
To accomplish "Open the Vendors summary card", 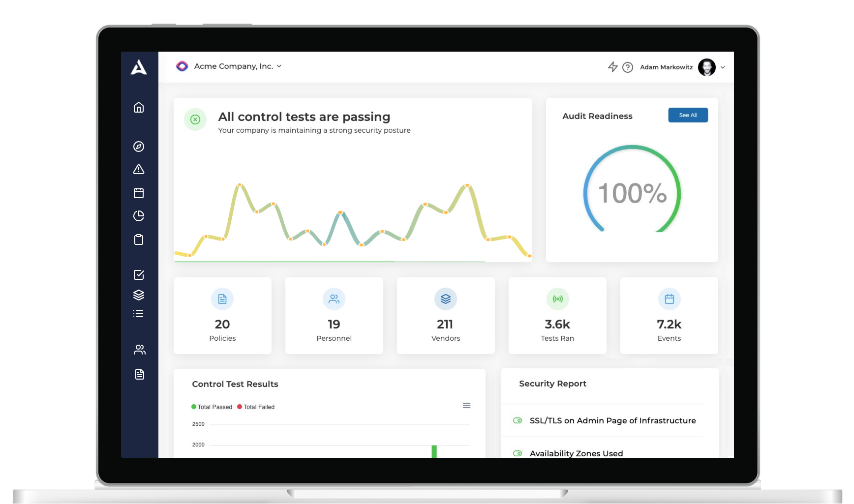I will pos(446,316).
